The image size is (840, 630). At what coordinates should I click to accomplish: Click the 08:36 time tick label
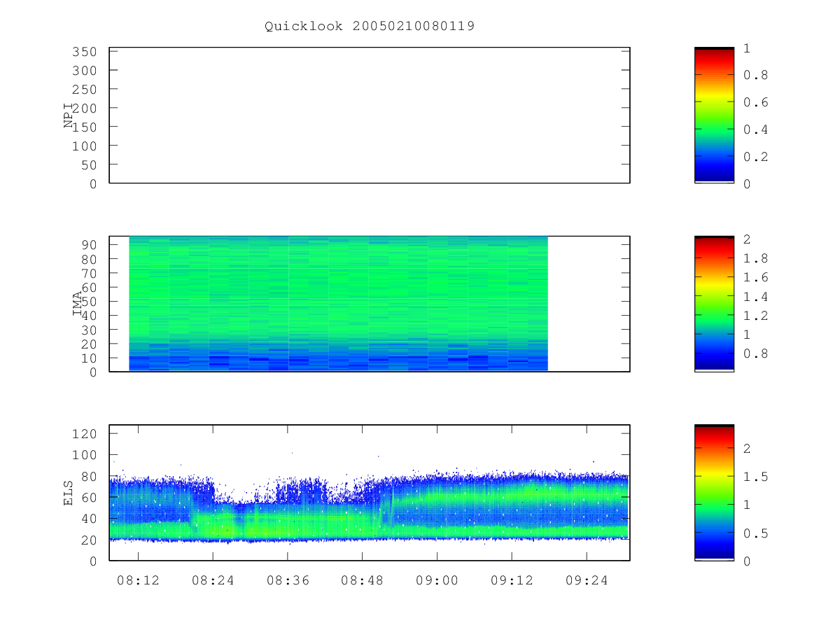[288, 580]
